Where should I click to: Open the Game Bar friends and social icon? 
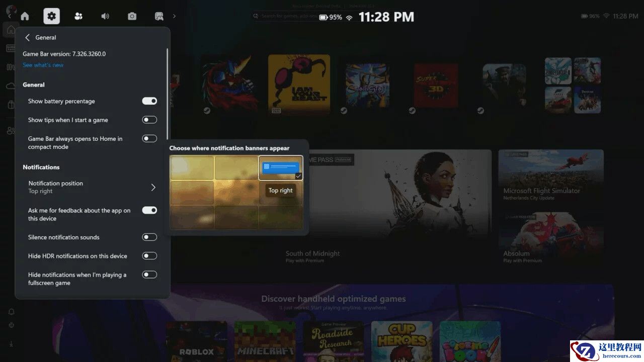(78, 16)
